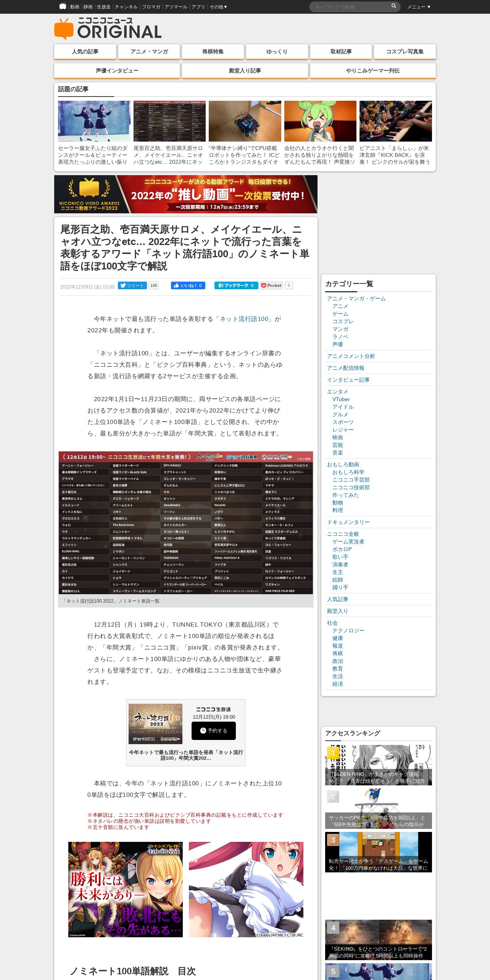Select the 殿堂入り記事 tab
The image size is (490, 980).
coord(245,71)
